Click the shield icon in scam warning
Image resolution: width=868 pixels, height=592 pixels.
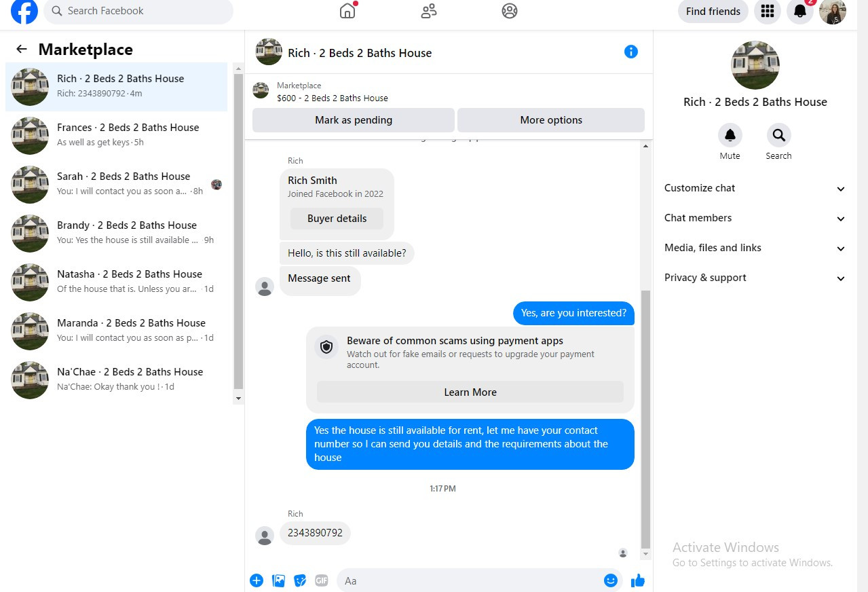[327, 347]
